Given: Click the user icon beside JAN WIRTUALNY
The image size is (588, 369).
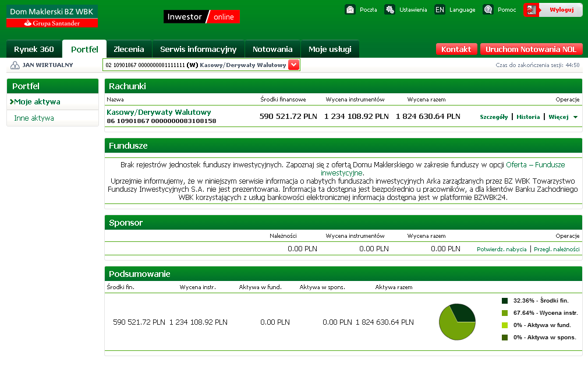Looking at the screenshot, I should [15, 65].
